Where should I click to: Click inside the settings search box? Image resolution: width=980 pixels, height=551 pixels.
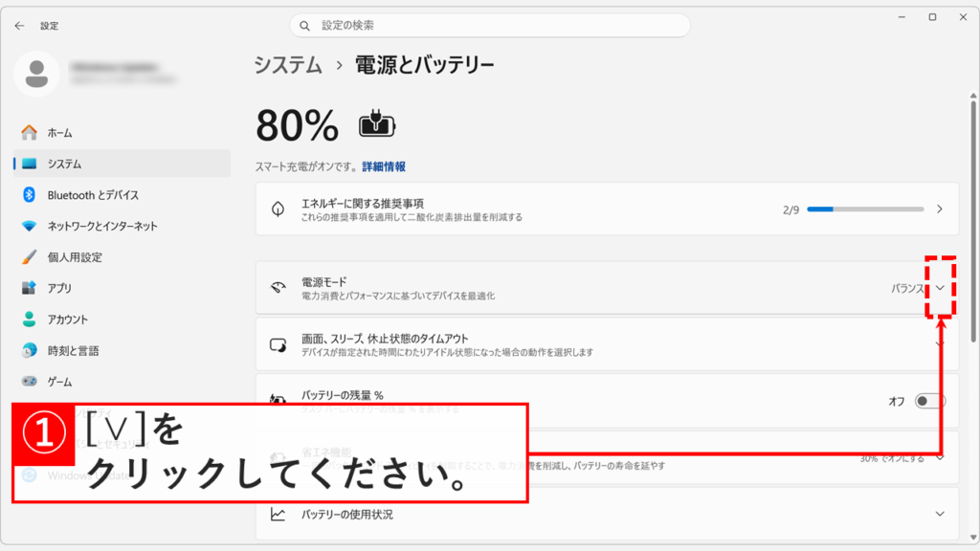coord(490,25)
